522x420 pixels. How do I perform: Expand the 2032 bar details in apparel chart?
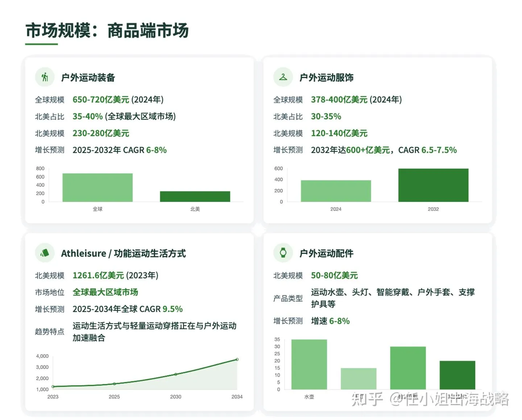tap(434, 185)
